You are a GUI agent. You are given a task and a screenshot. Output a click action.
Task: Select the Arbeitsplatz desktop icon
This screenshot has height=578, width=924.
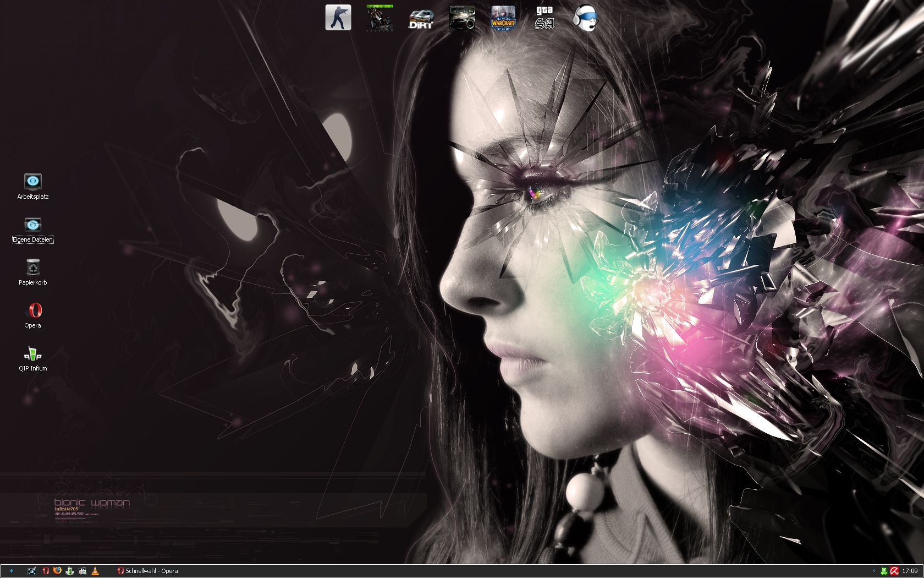pos(33,181)
